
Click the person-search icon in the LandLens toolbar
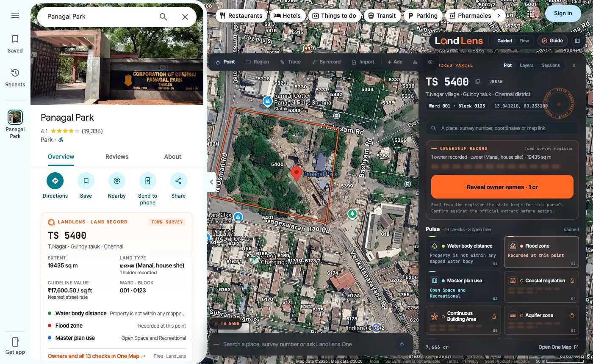click(x=415, y=62)
